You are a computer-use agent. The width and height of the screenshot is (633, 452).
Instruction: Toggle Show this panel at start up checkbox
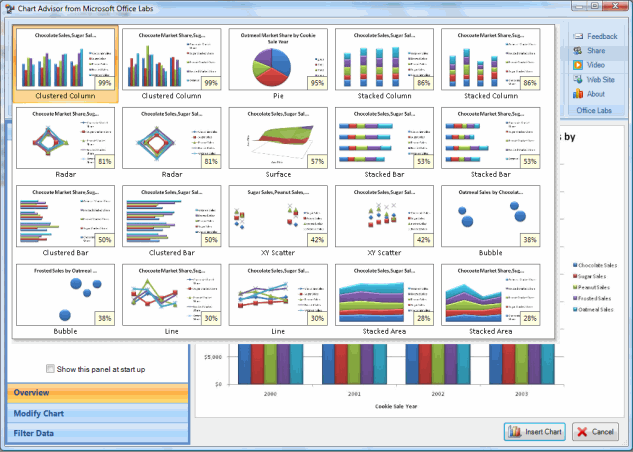click(x=50, y=369)
